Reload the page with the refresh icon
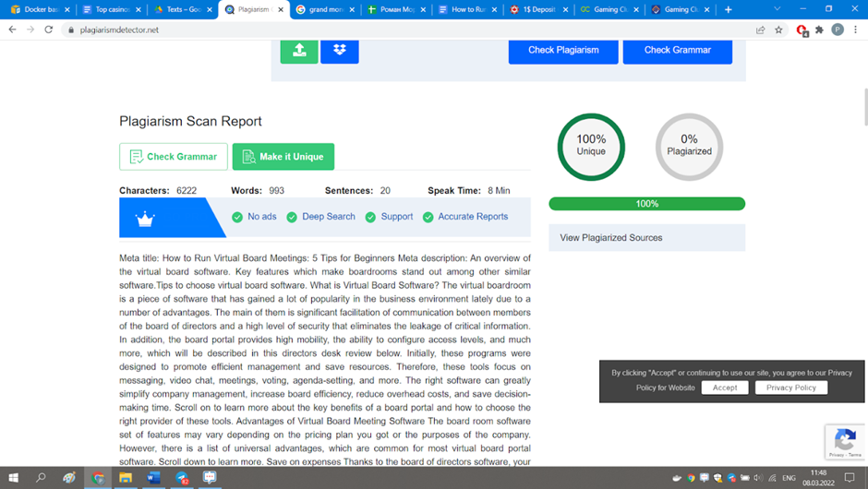 pyautogui.click(x=51, y=30)
